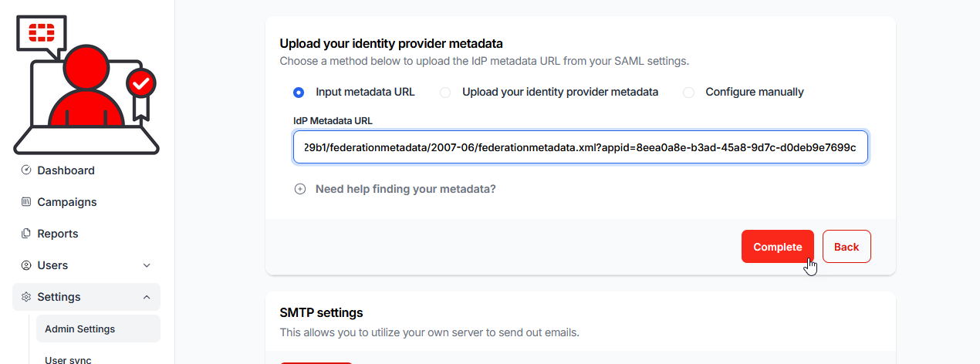Open the Campaigns section
The height and width of the screenshot is (364, 980).
tap(67, 202)
